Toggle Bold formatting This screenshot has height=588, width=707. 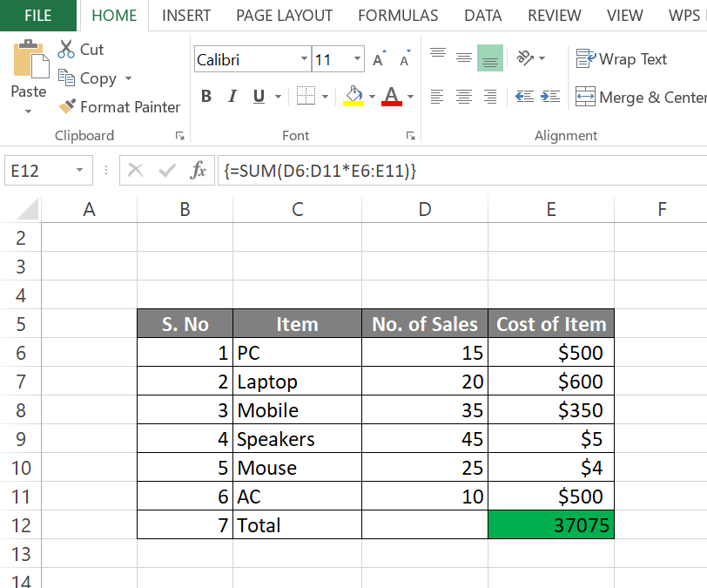pyautogui.click(x=206, y=97)
